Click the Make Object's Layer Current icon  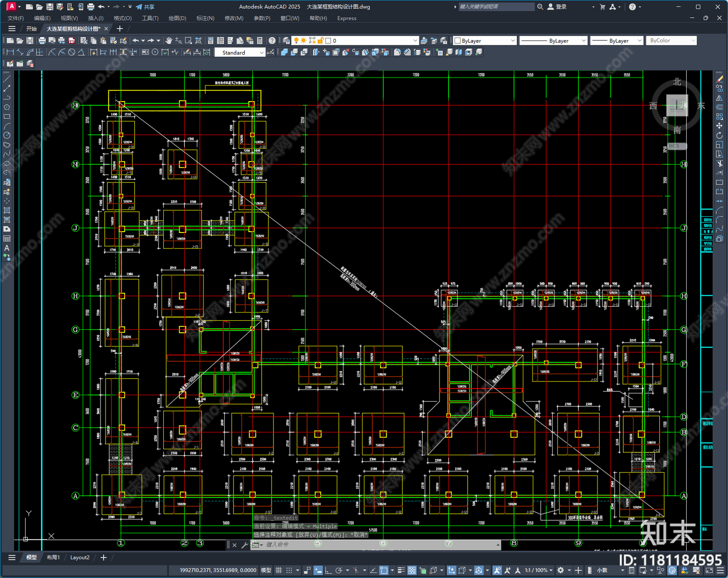coord(424,41)
